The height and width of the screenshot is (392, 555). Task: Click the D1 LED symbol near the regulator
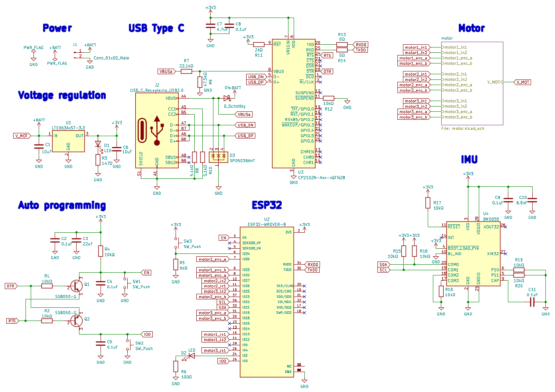click(98, 144)
